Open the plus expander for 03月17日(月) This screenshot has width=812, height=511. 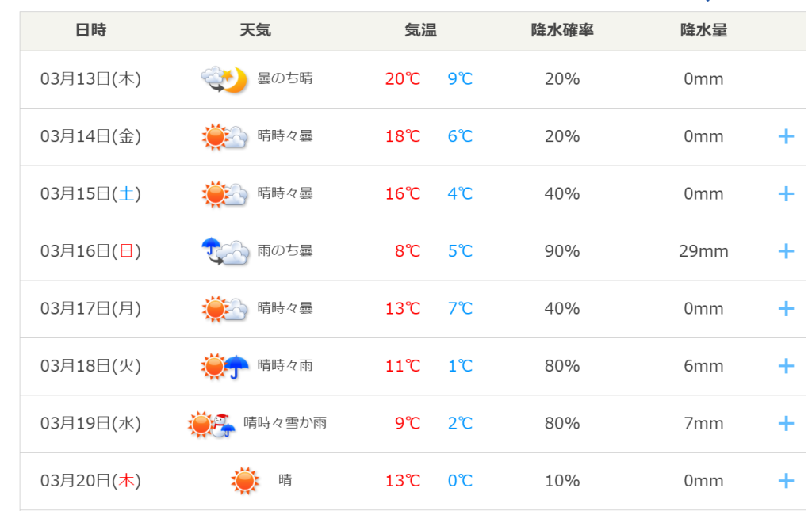pyautogui.click(x=786, y=309)
